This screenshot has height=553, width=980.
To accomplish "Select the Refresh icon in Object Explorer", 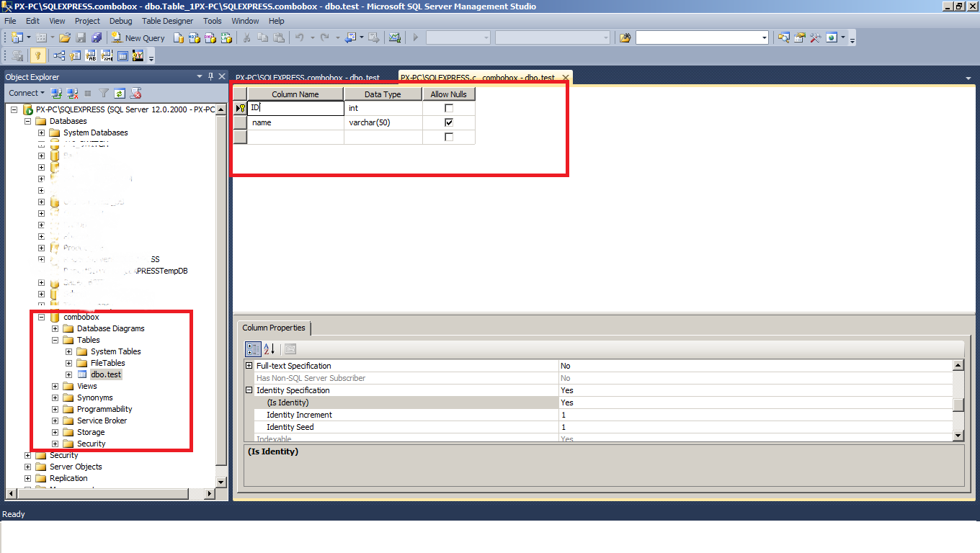I will tap(120, 93).
